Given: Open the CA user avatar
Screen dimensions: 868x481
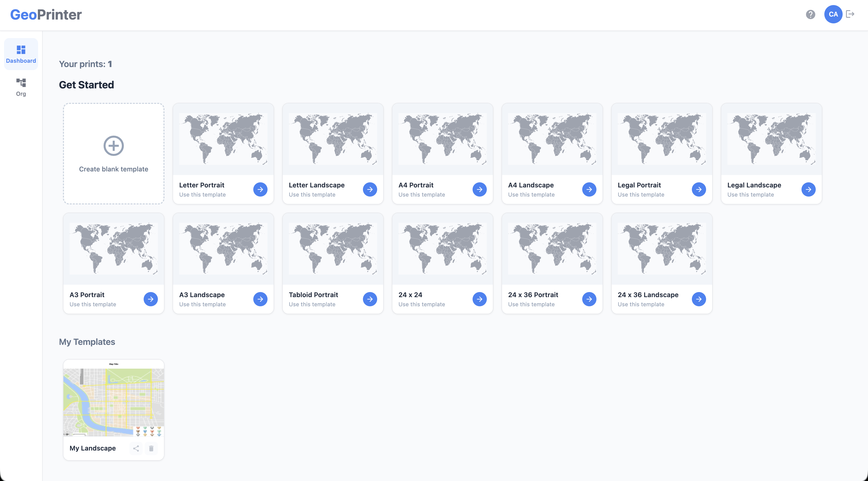Looking at the screenshot, I should point(833,14).
